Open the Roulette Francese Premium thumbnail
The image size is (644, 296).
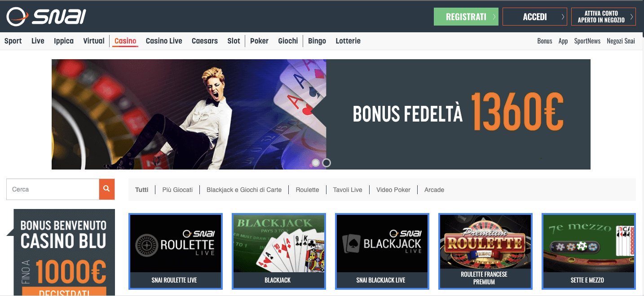485,251
